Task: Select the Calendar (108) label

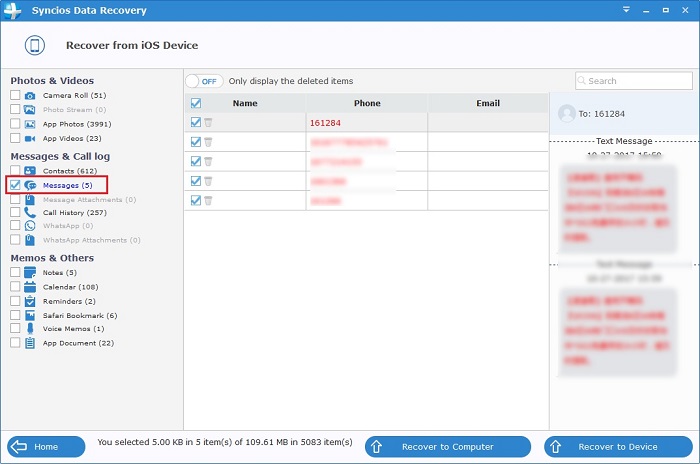Action: [71, 287]
